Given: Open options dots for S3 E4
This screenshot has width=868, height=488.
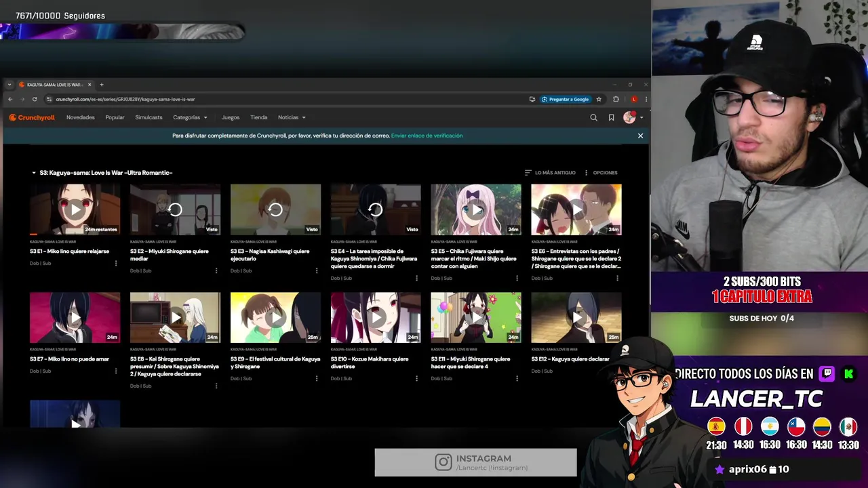Looking at the screenshot, I should pos(417,278).
